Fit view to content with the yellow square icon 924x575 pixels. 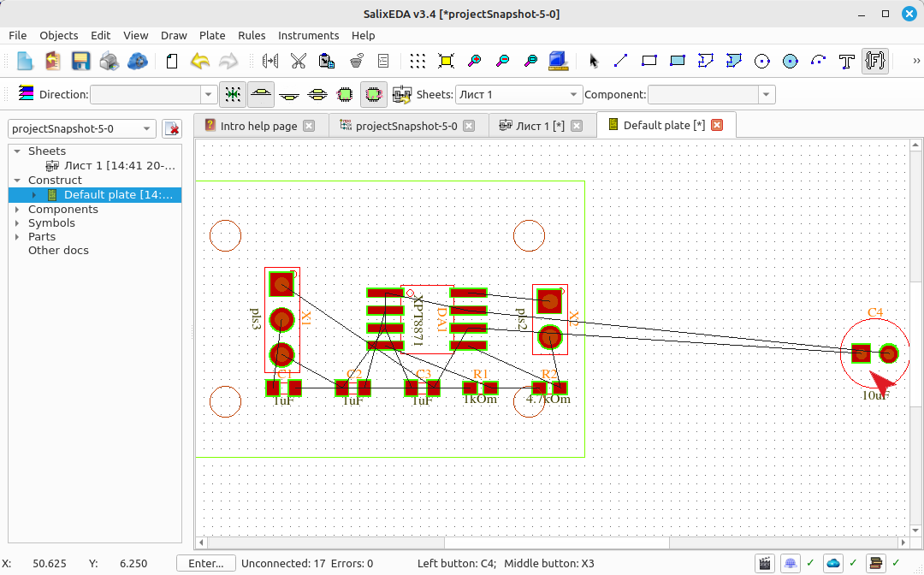(446, 61)
